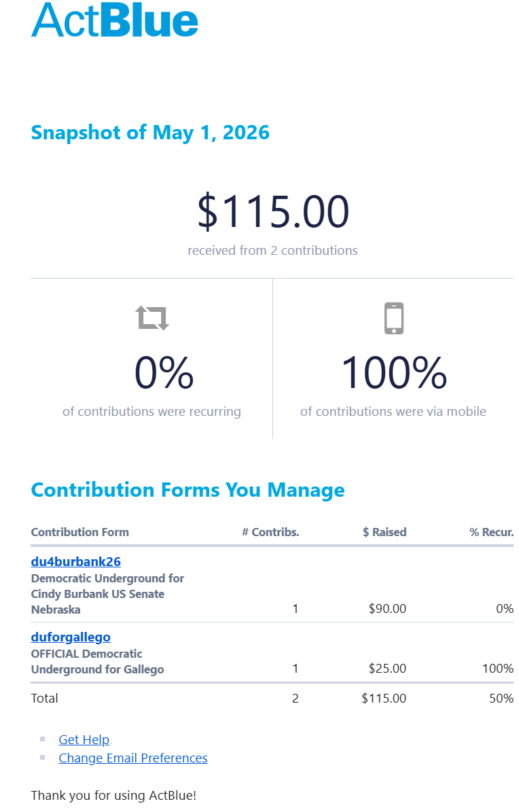
Task: Click the $25.00 raised amount
Action: 387,669
